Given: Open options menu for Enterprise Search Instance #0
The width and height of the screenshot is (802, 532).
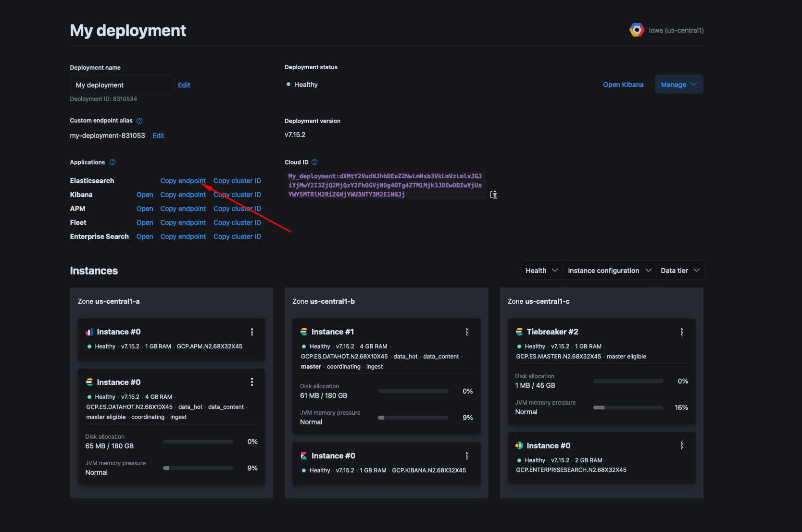Looking at the screenshot, I should click(682, 445).
